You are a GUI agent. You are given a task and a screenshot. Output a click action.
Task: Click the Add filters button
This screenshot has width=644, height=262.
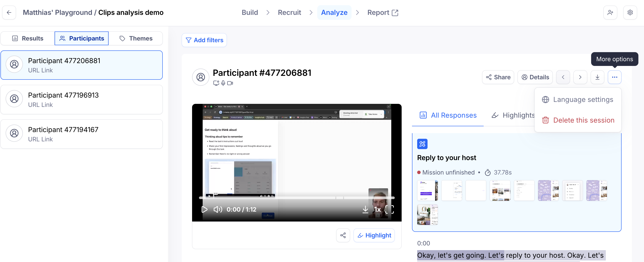coord(204,40)
